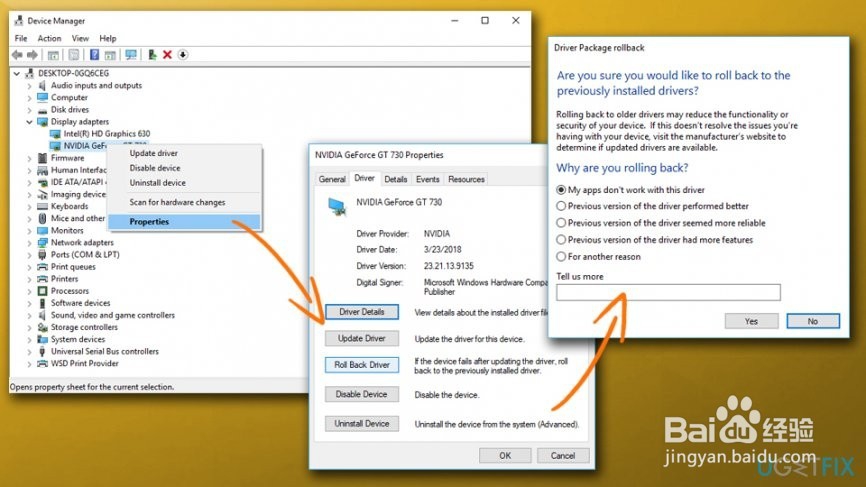Click the Disable device down-arrow toolbar icon
This screenshot has width=866, height=487.
coord(183,55)
